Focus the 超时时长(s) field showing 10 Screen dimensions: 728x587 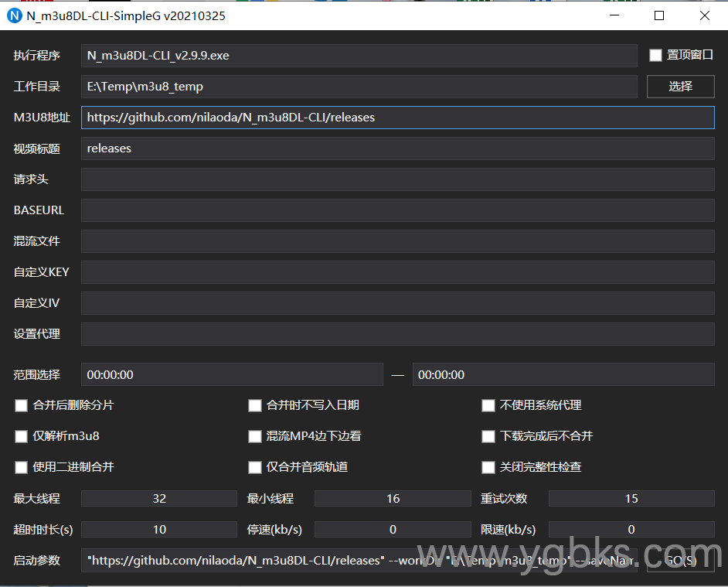(159, 529)
